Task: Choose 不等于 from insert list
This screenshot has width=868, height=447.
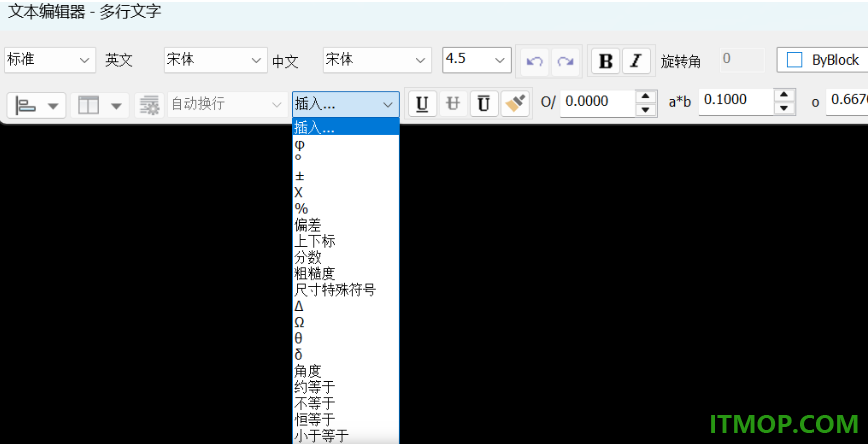Action: [345, 403]
